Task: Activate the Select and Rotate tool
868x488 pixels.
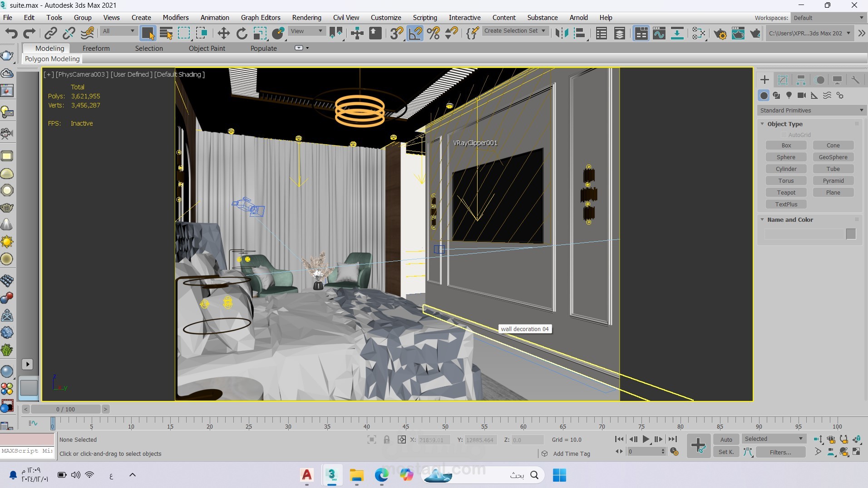Action: pos(242,33)
